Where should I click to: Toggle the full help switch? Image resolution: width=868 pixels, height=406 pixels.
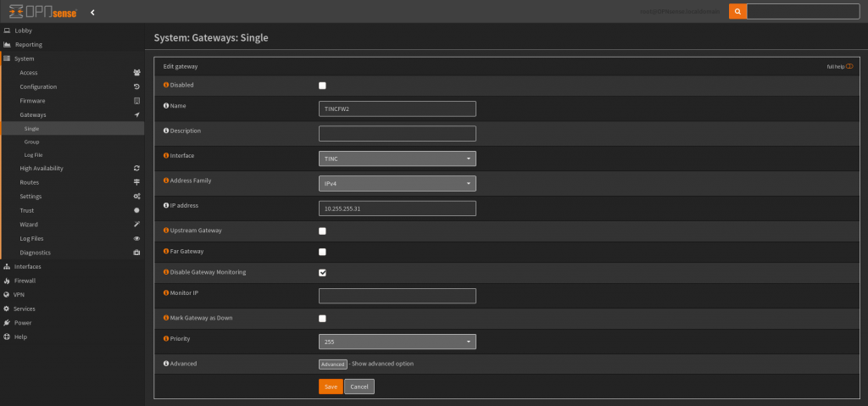tap(849, 66)
